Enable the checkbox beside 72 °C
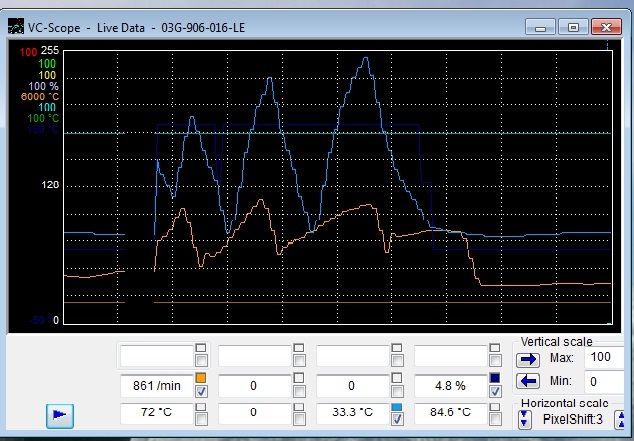 coord(201,420)
